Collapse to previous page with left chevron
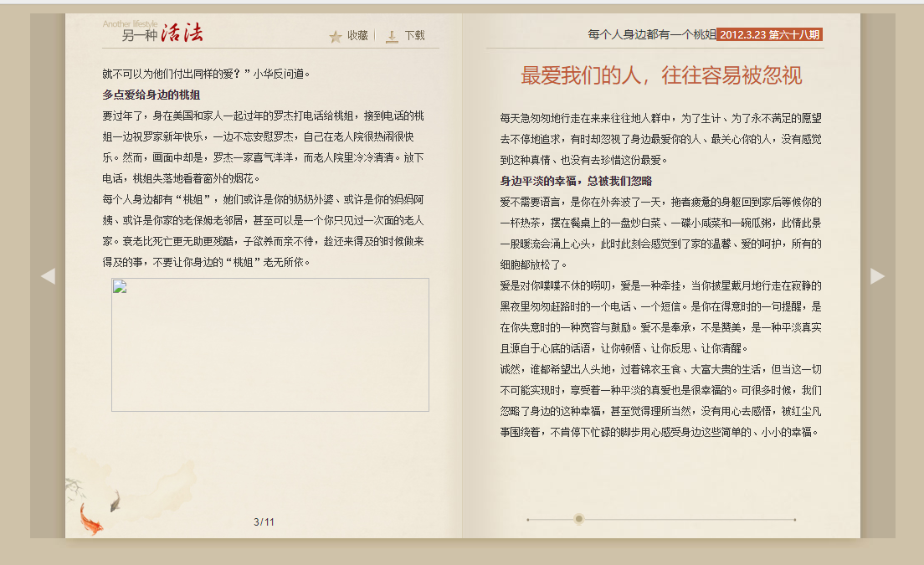 point(49,276)
